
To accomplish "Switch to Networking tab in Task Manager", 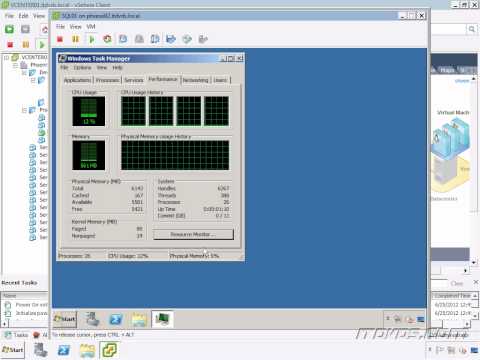I will pos(195,80).
